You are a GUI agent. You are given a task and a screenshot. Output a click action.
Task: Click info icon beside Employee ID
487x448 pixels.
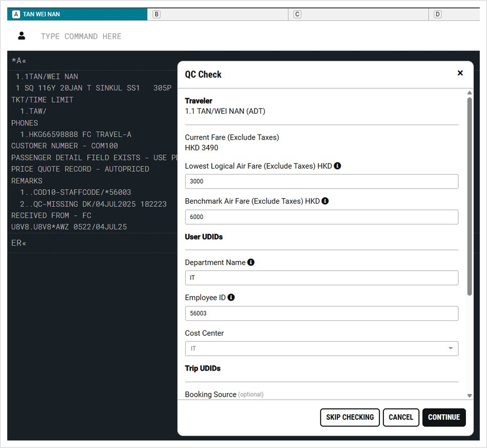pyautogui.click(x=231, y=297)
